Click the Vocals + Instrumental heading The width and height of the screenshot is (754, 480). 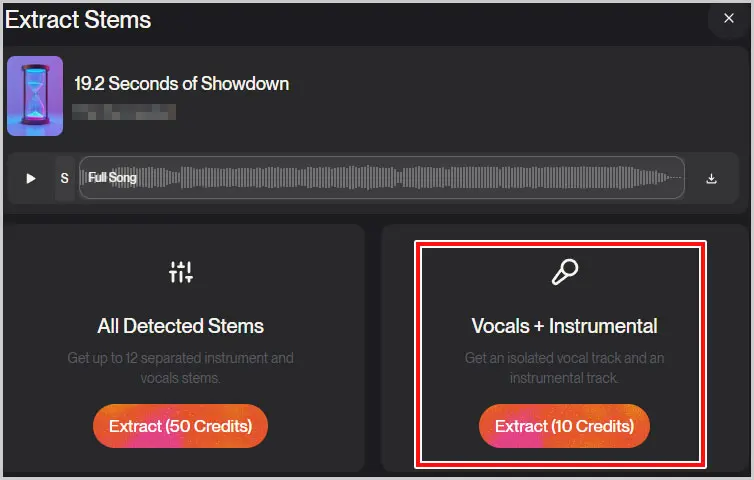click(564, 326)
